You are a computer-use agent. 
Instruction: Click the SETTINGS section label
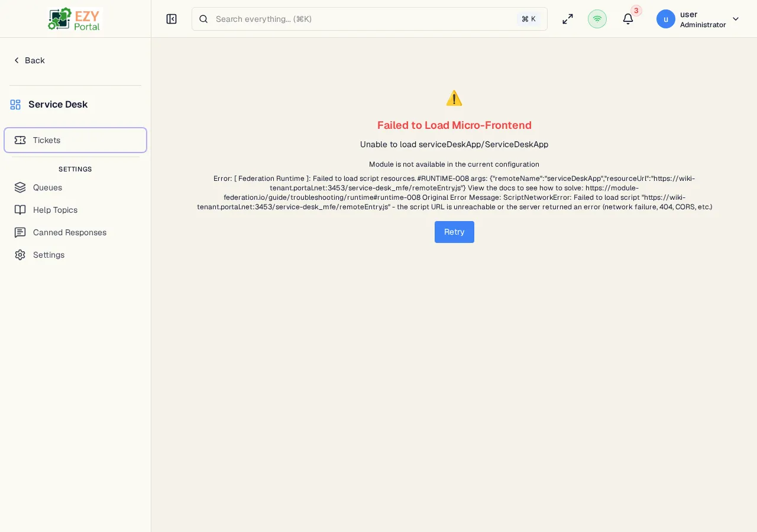click(75, 169)
